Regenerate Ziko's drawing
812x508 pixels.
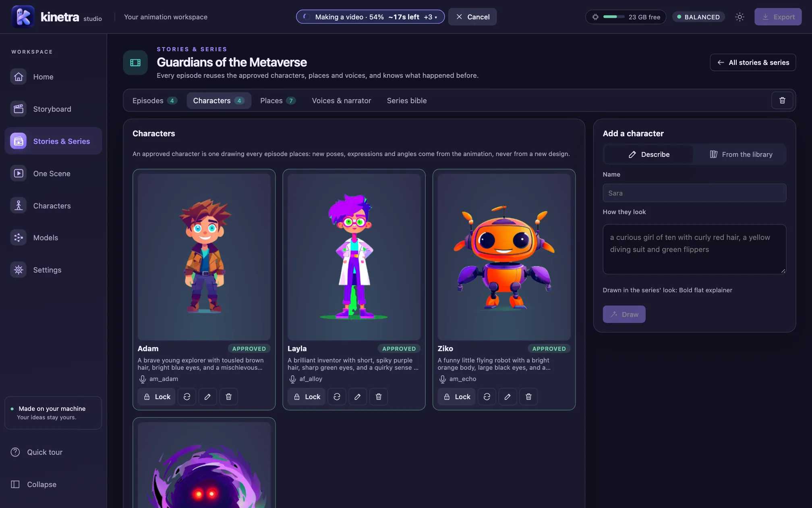coord(487,397)
